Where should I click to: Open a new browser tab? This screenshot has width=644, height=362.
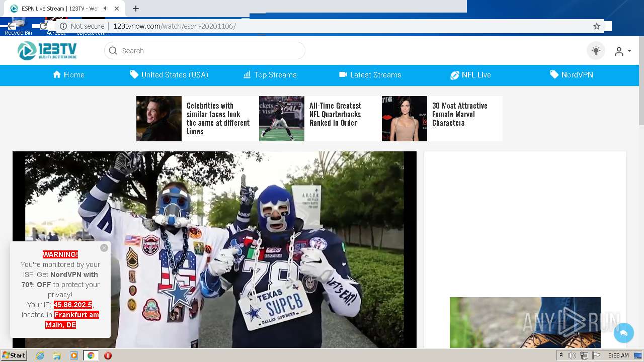136,9
